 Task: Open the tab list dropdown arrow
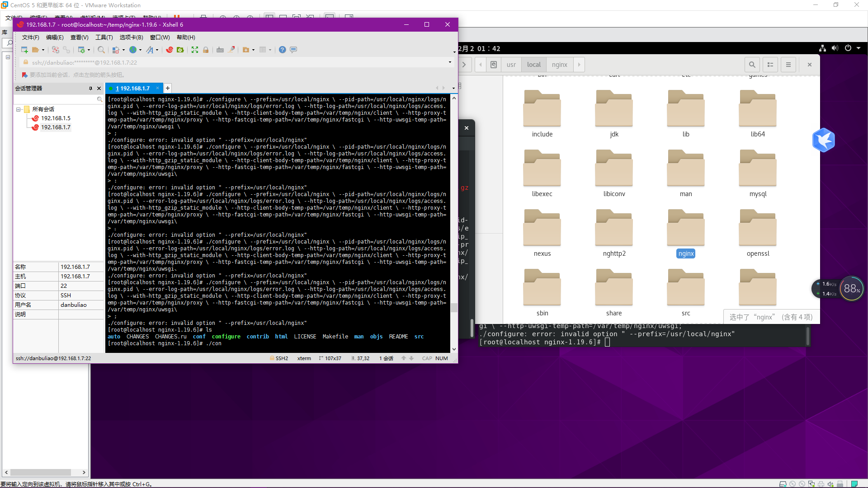click(x=453, y=88)
